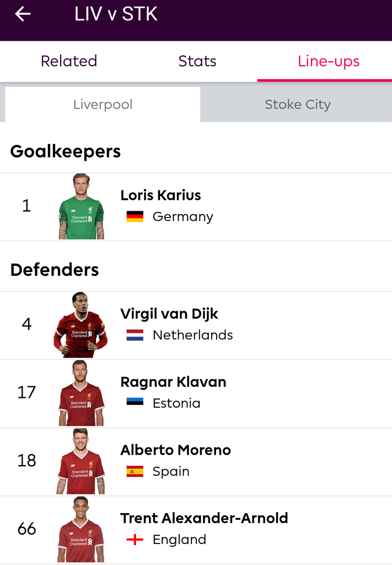Click the LIV v STK match title
Viewport: 392px width, 565px height.
116,14
